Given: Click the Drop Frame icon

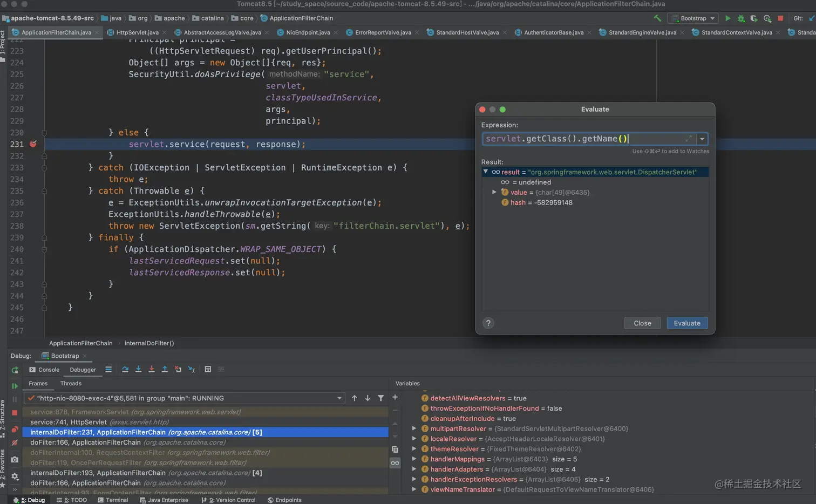Looking at the screenshot, I should (x=178, y=370).
